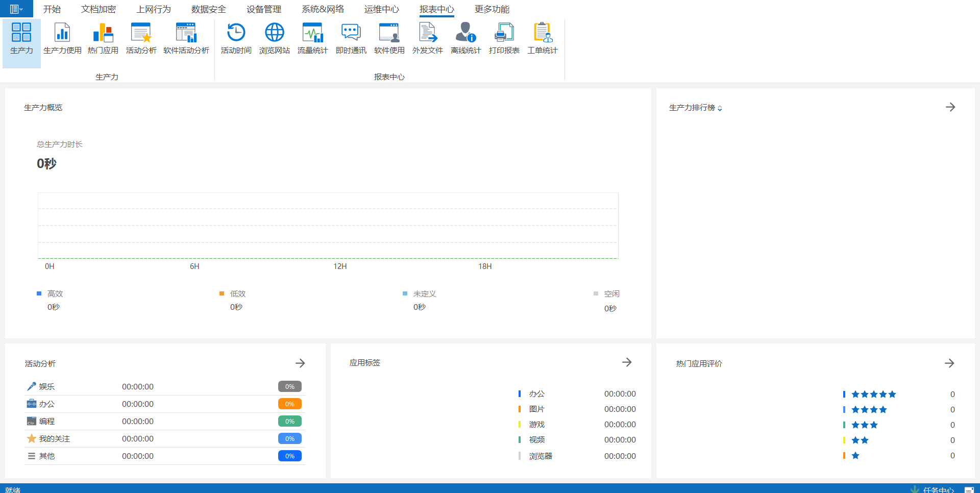Switch to the 数据安全 tab
The width and height of the screenshot is (980, 493).
pyautogui.click(x=208, y=9)
